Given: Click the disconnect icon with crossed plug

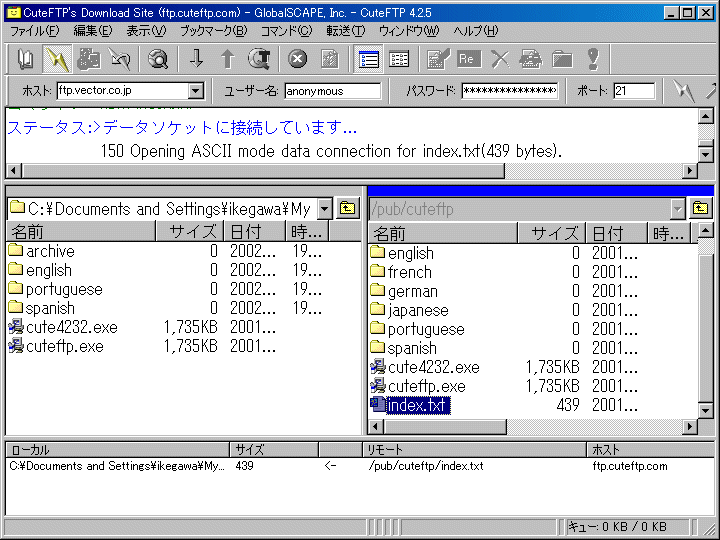Looking at the screenshot, I should click(119, 59).
